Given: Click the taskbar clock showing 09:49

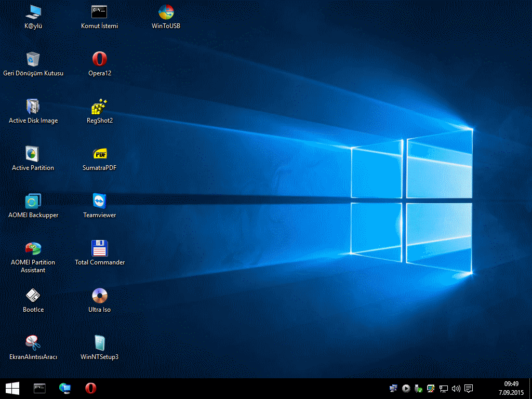Looking at the screenshot, I should (511, 388).
